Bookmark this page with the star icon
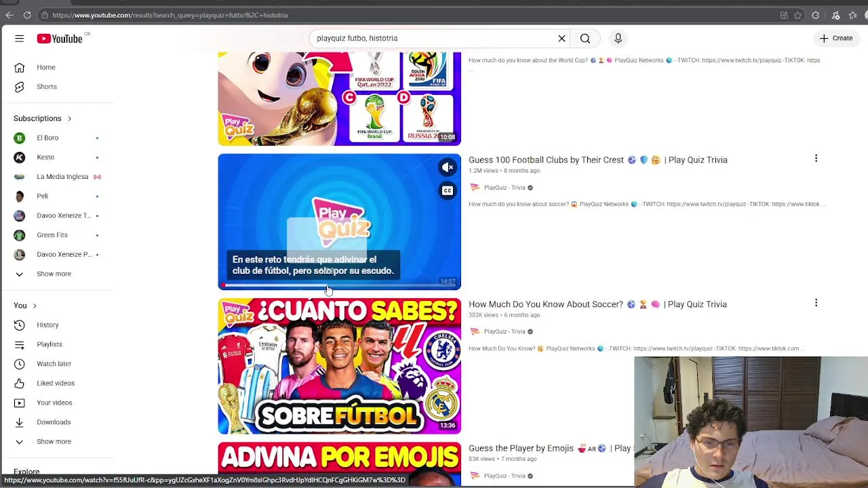Screen dimensions: 868x488 click(x=798, y=15)
